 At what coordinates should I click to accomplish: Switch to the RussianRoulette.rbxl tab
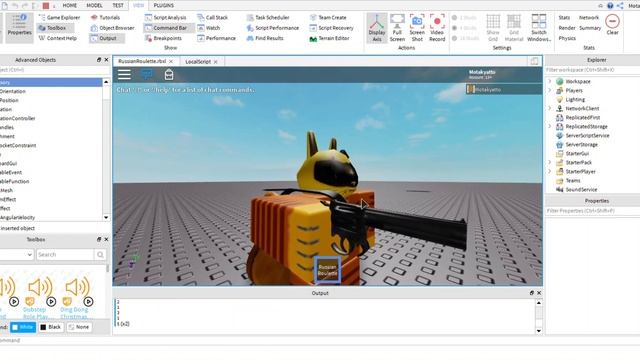142,61
